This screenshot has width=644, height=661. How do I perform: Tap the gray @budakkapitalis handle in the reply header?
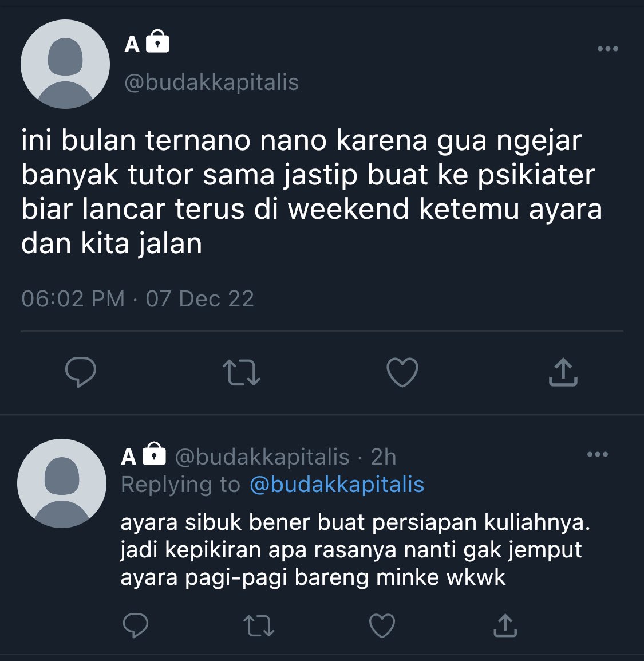(262, 457)
